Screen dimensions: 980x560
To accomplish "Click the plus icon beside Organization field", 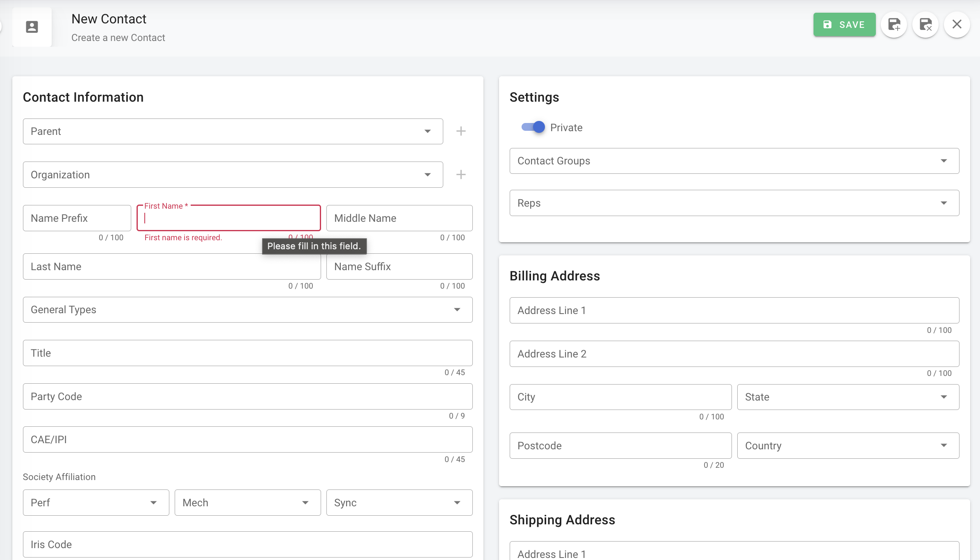I will point(461,175).
